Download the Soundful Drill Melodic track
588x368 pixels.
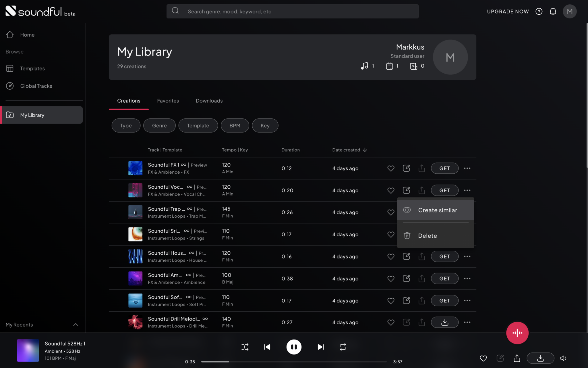point(444,322)
